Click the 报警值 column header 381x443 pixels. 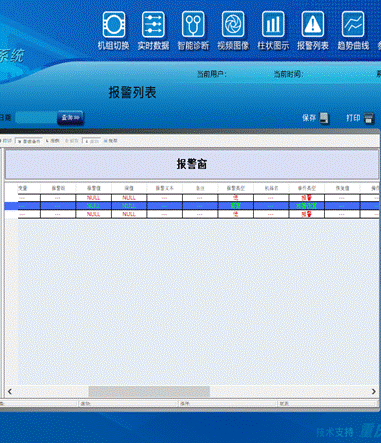click(94, 188)
